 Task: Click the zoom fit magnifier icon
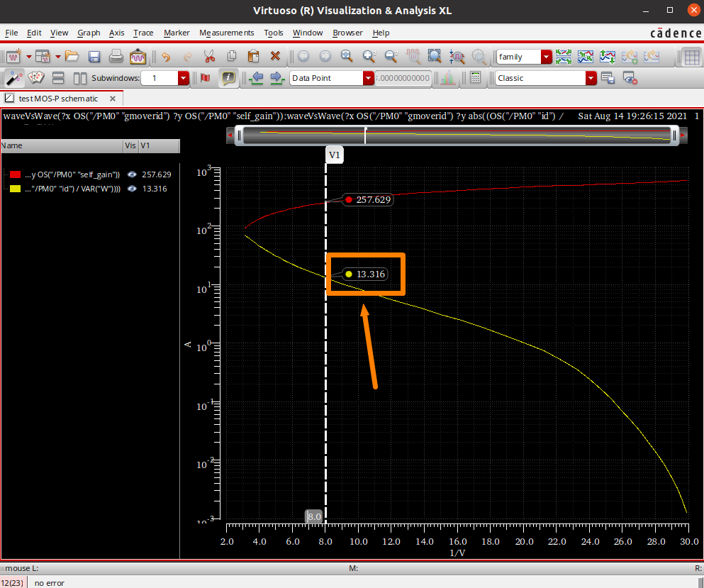click(347, 56)
